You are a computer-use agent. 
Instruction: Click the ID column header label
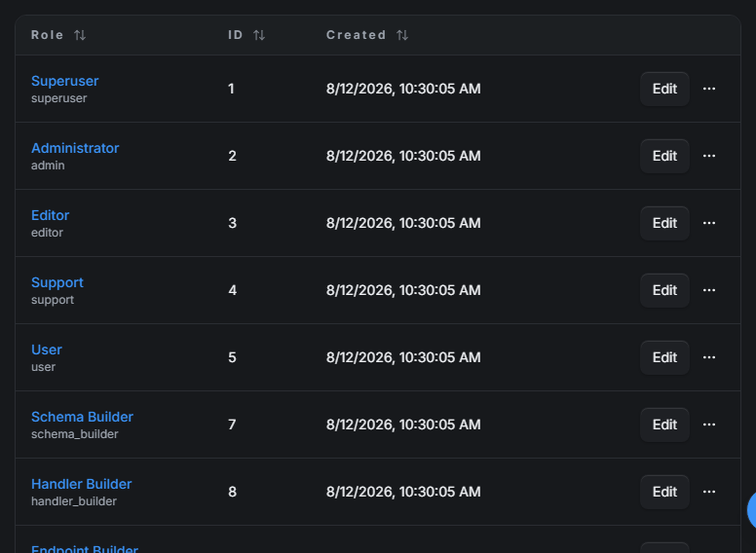tap(236, 35)
